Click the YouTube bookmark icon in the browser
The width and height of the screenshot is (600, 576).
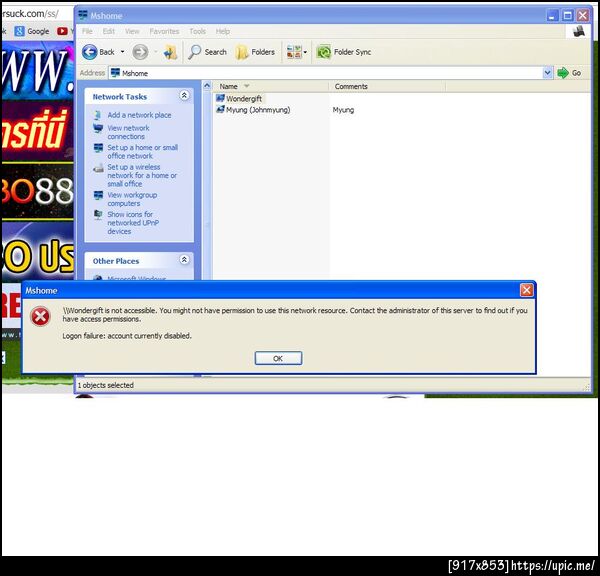coord(62,31)
